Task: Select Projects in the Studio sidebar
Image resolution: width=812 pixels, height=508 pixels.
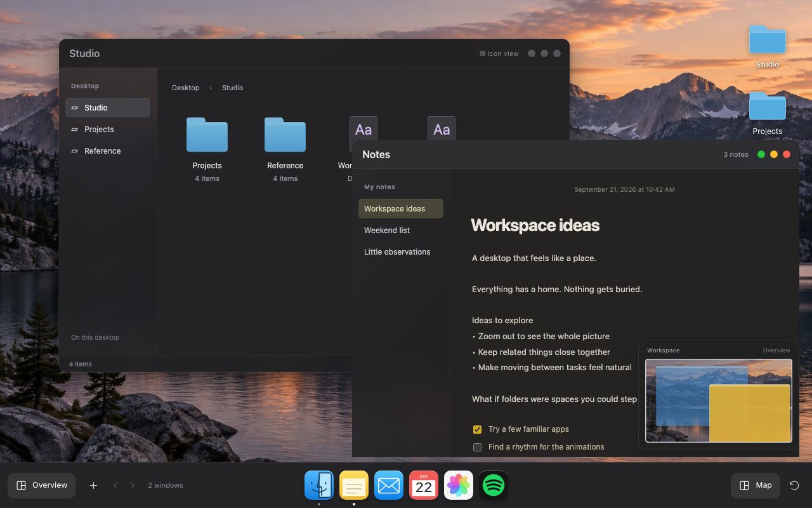Action: pos(108,129)
